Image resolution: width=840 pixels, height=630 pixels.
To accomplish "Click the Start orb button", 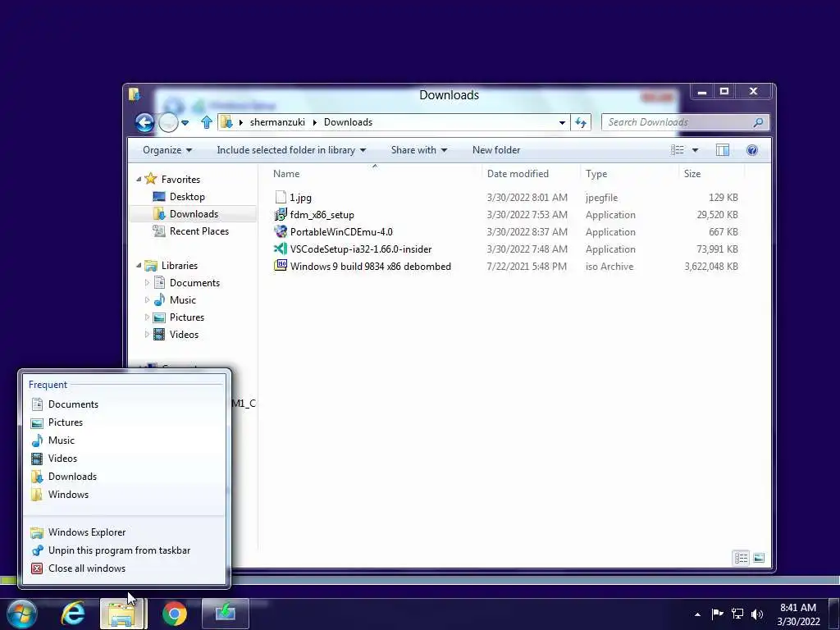I will (x=21, y=614).
